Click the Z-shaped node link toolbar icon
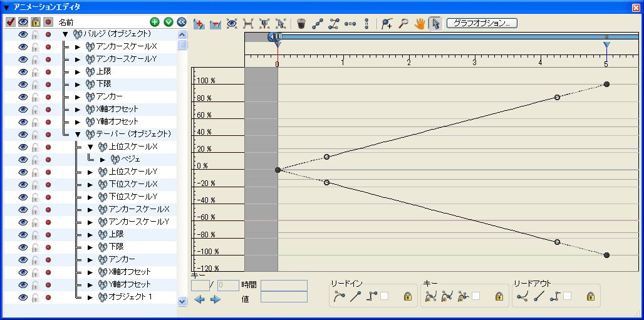This screenshot has height=320, width=644. click(x=333, y=24)
